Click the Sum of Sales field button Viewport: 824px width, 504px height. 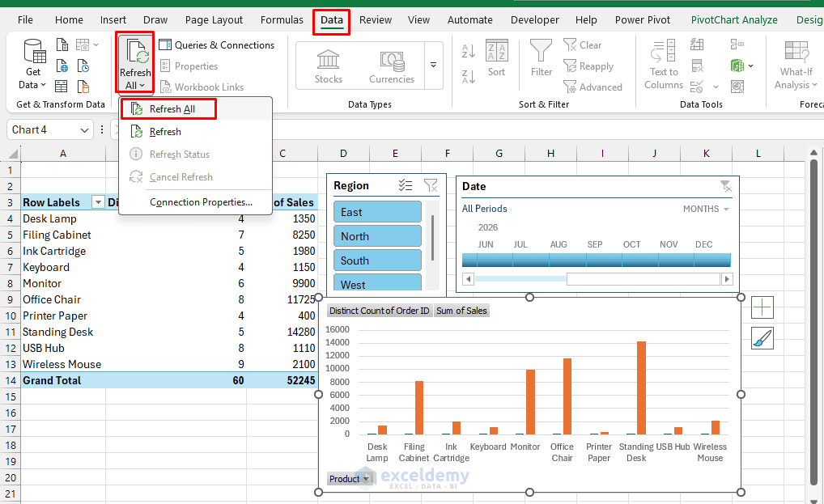tap(461, 311)
